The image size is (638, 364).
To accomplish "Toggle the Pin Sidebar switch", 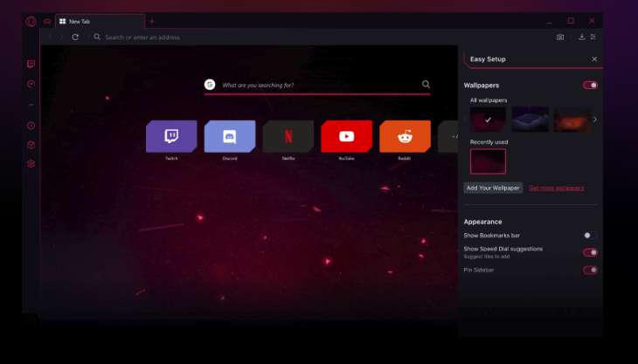I will [x=590, y=270].
